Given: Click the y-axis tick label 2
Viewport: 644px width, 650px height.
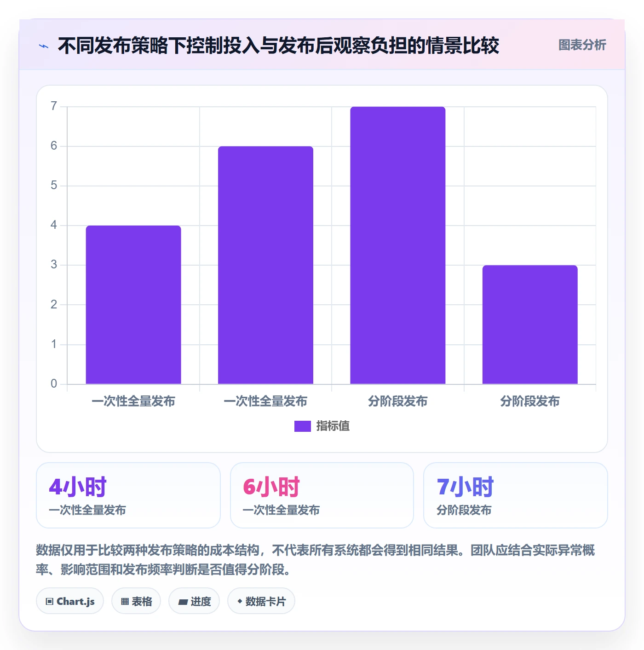Looking at the screenshot, I should [x=54, y=305].
